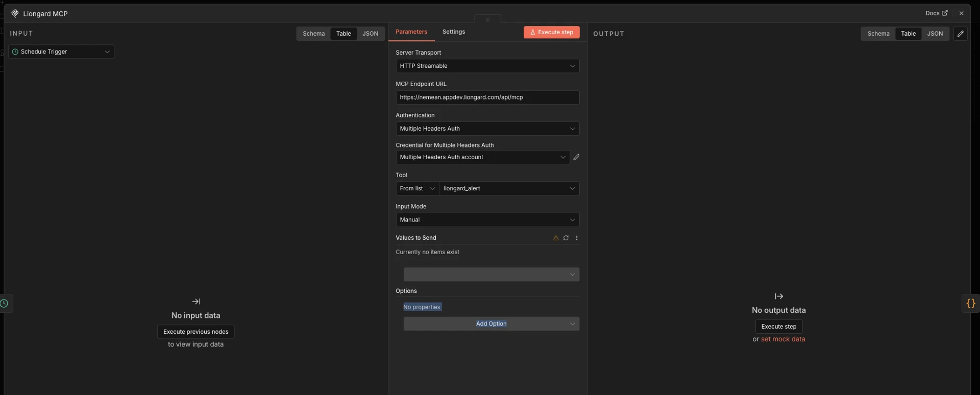Switch output view to Schema
This screenshot has height=395, width=980.
(x=878, y=34)
